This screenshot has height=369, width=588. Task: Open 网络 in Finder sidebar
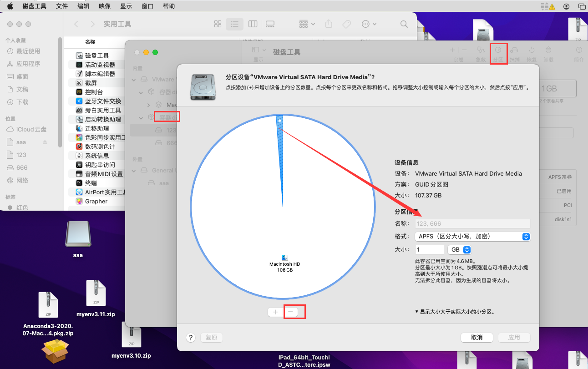tap(22, 180)
